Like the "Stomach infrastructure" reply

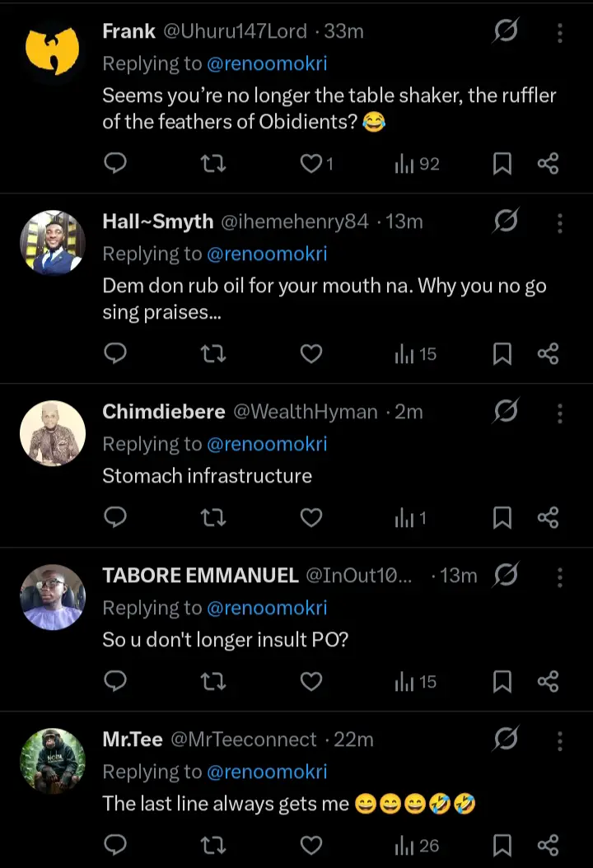[x=311, y=517]
